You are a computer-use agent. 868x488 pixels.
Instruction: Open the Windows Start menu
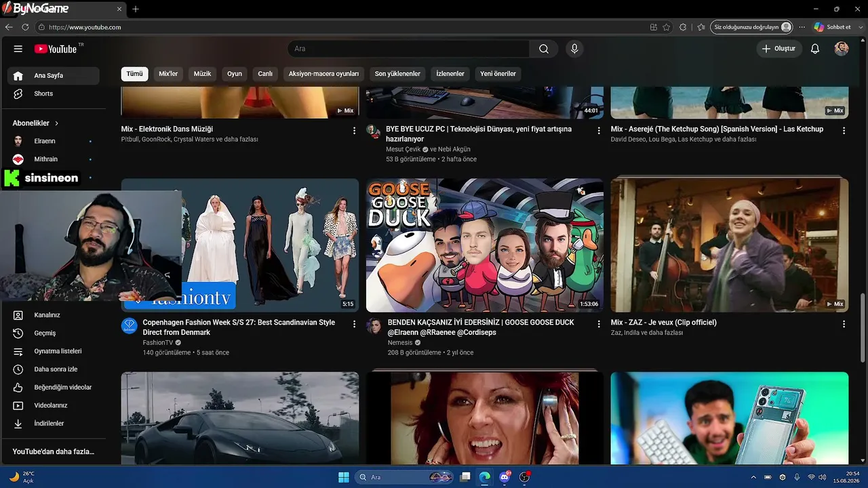pyautogui.click(x=344, y=477)
